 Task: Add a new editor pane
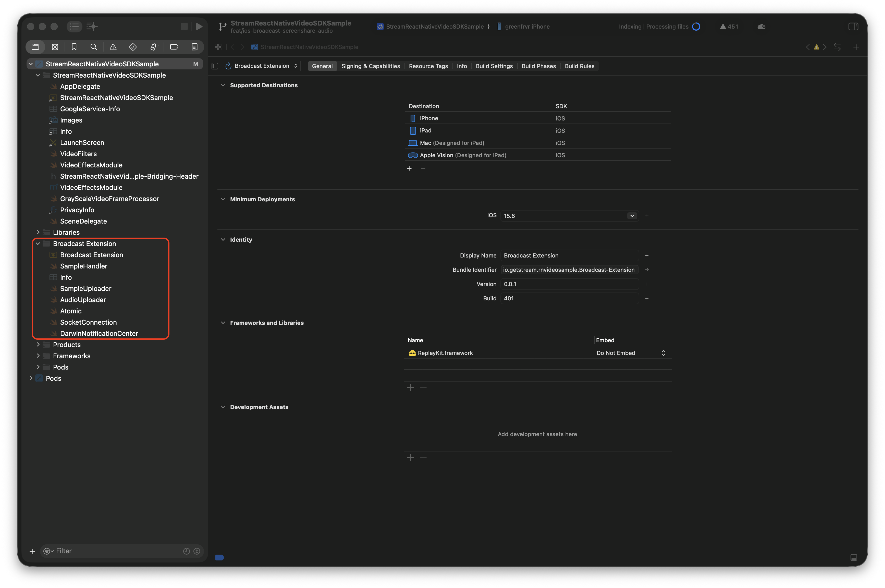856,47
